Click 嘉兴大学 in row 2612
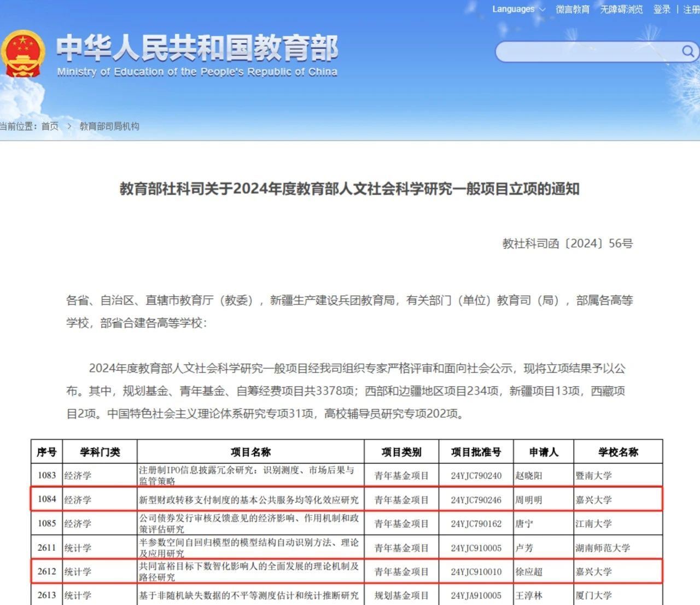The image size is (700, 605). (x=593, y=572)
